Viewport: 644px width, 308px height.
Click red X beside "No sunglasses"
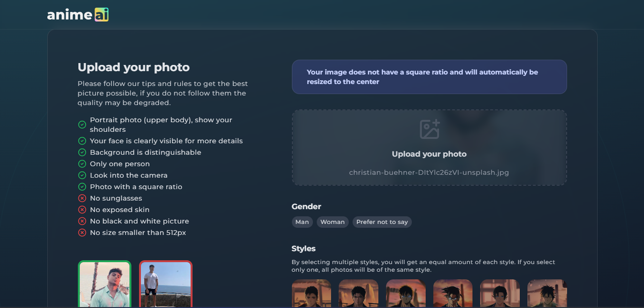point(82,198)
